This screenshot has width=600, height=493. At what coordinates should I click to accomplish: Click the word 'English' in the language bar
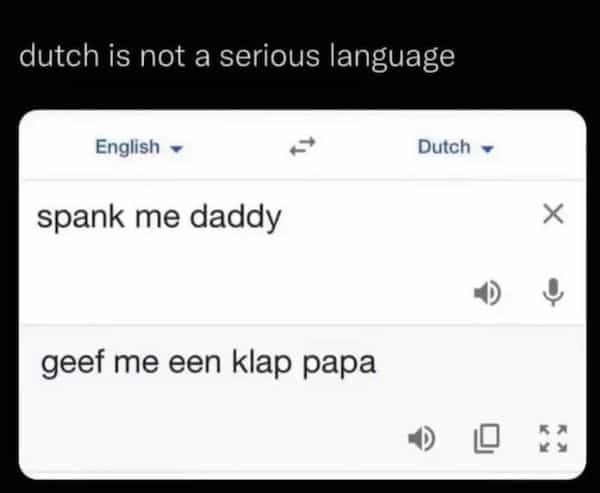pos(127,147)
